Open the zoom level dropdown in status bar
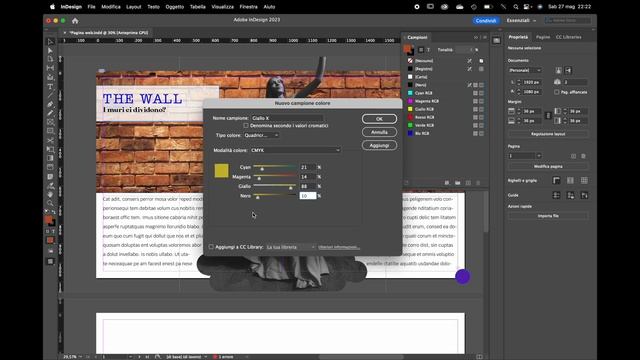640x360 pixels. [80, 357]
